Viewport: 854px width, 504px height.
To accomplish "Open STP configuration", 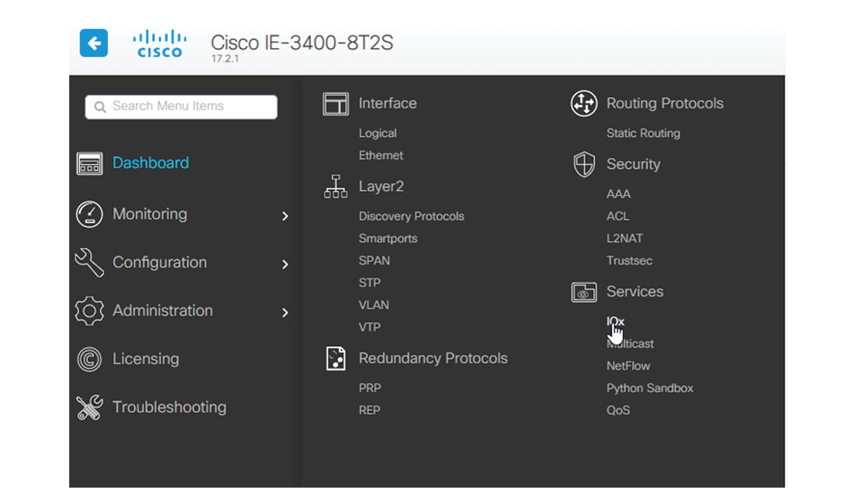I will [x=370, y=283].
